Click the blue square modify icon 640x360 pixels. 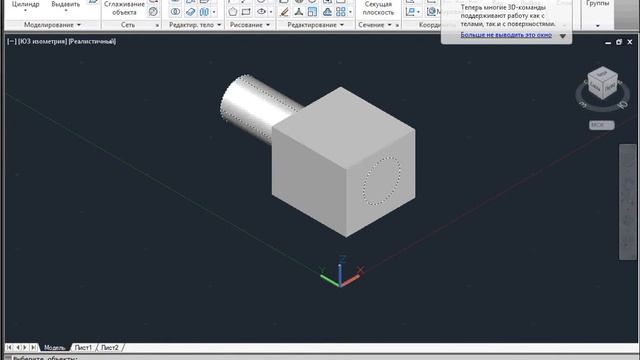click(312, 12)
